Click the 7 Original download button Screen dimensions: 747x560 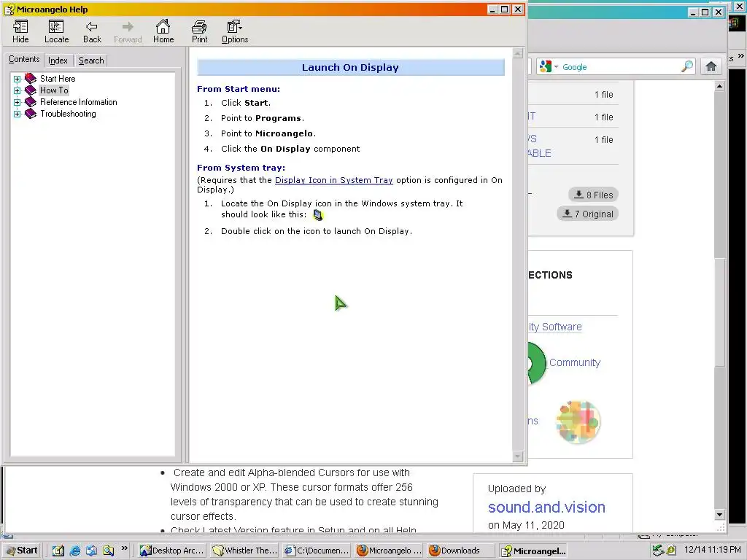(x=587, y=214)
